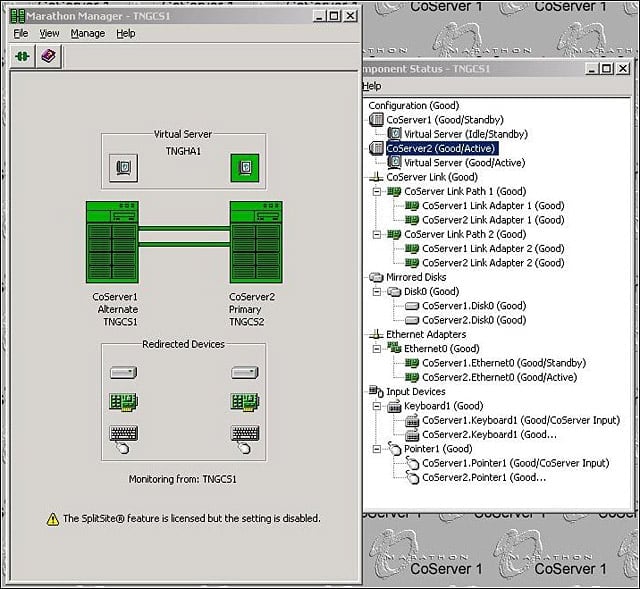Select Virtual Server (Good/Active) item
The image size is (640, 589).
[464, 162]
